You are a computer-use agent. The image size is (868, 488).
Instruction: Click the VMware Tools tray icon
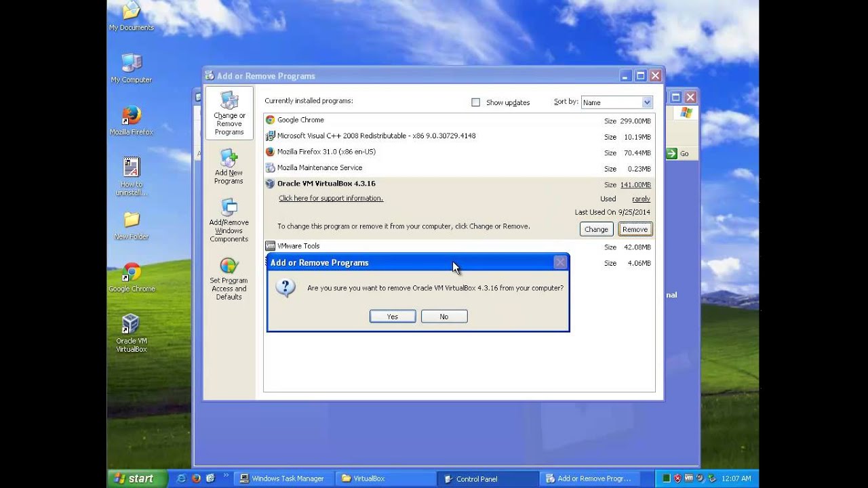(x=689, y=479)
